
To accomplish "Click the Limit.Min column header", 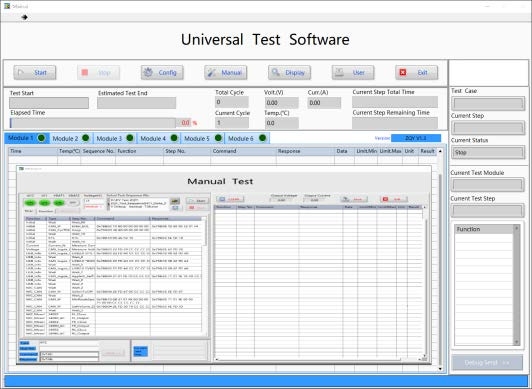I will [366, 151].
